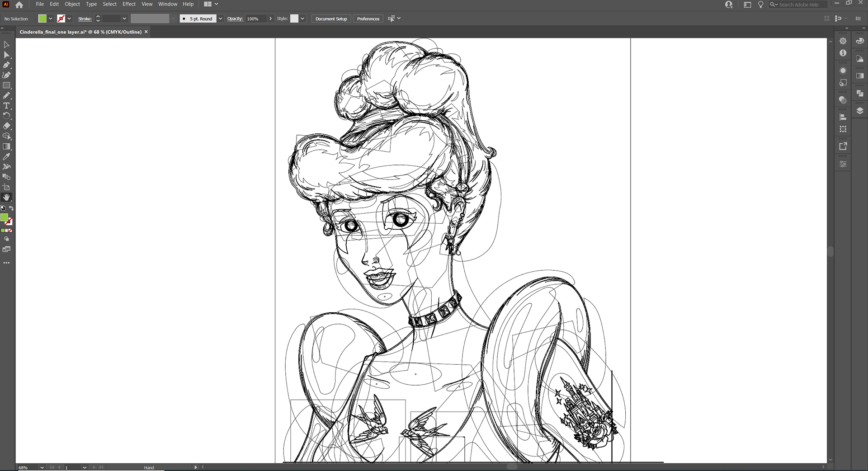Select the Curvature tool
The image size is (868, 471).
6,75
